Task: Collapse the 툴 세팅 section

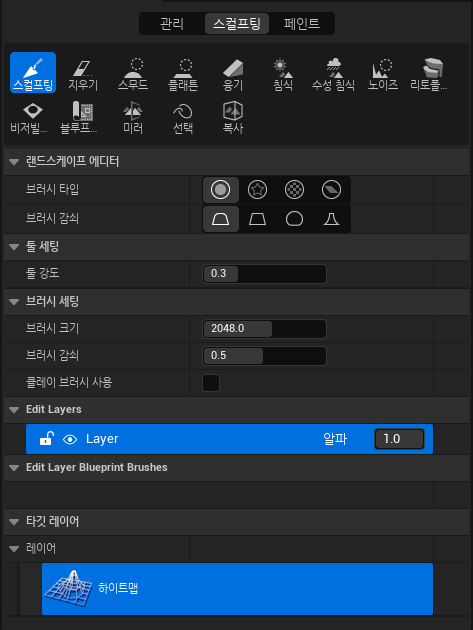Action: [14, 247]
